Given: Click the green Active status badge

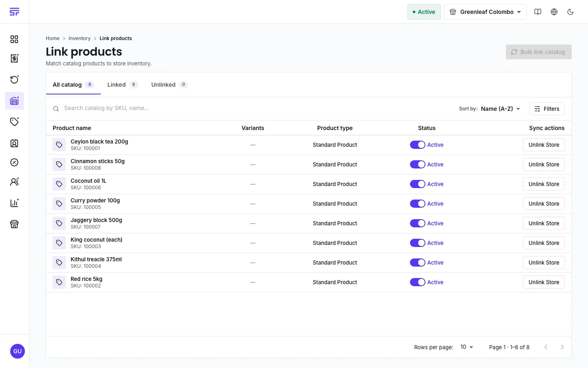Looking at the screenshot, I should 424,12.
